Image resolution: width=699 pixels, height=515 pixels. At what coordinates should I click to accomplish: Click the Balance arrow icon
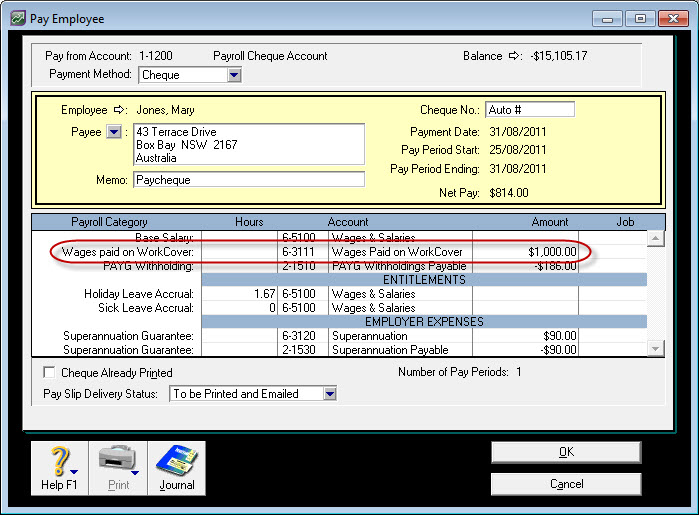[515, 56]
